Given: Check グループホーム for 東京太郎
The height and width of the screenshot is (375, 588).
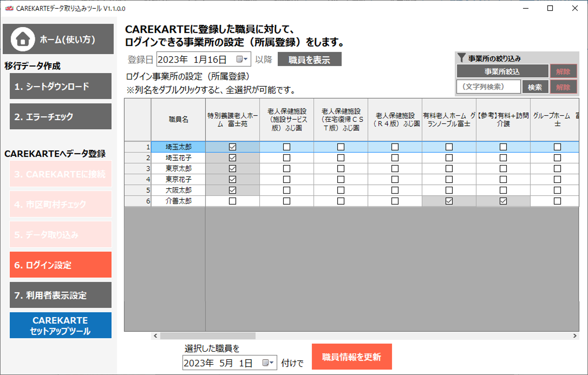Looking at the screenshot, I should pyautogui.click(x=557, y=169).
